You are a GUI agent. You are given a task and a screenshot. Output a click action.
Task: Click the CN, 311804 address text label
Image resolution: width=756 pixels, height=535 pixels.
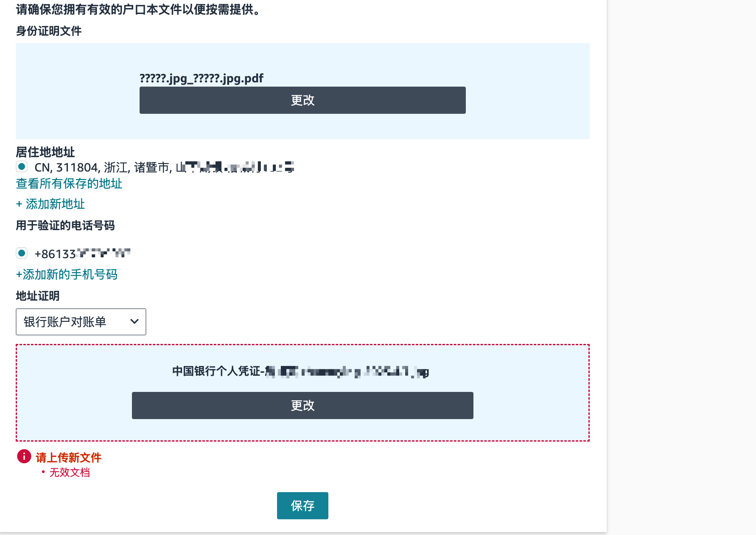(164, 167)
